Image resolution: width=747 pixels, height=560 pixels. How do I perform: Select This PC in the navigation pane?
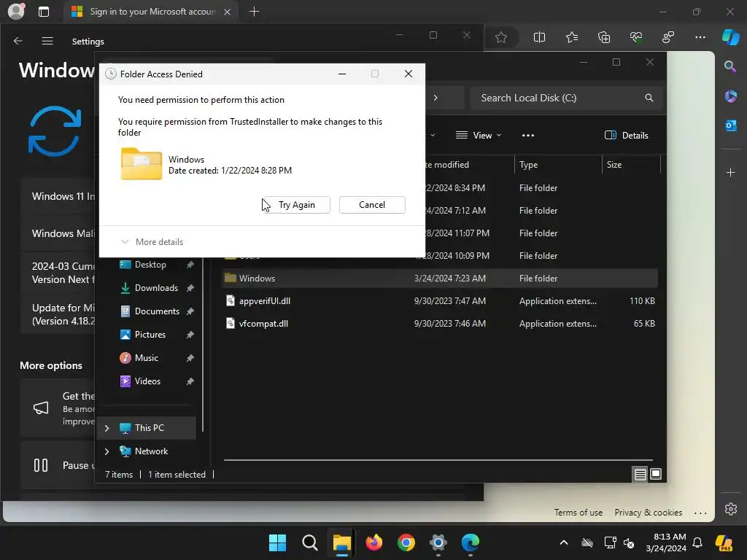147,427
